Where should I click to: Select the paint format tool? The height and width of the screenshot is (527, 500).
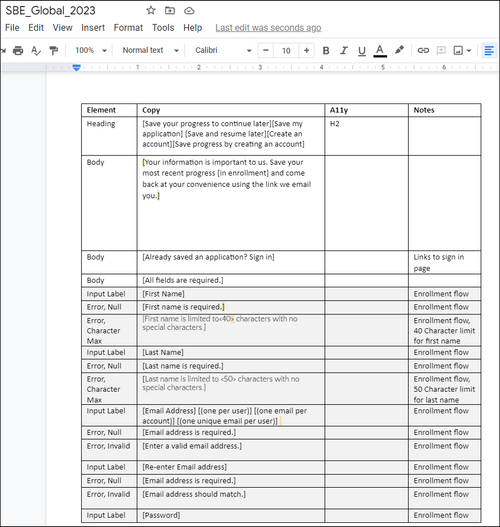point(53,50)
